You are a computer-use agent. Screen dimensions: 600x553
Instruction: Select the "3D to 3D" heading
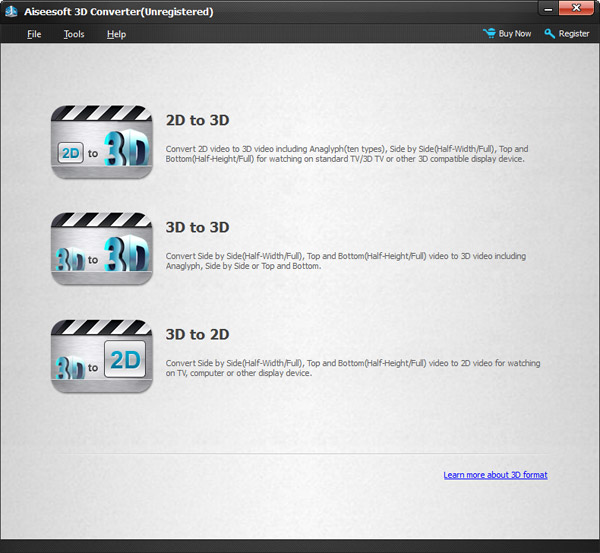click(197, 227)
